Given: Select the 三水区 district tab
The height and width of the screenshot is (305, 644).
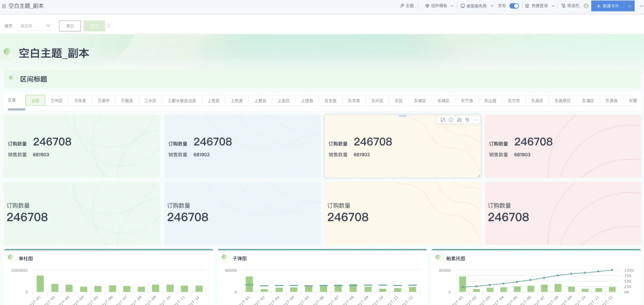Looking at the screenshot, I should tap(150, 100).
